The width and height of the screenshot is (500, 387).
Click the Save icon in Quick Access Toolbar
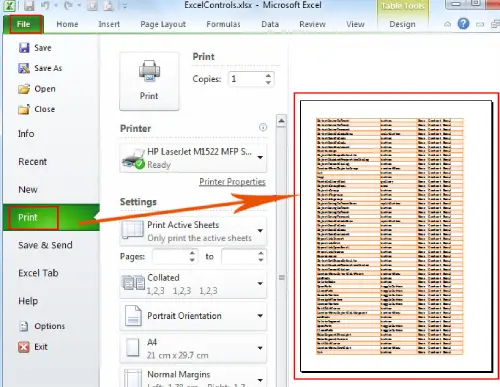(29, 6)
